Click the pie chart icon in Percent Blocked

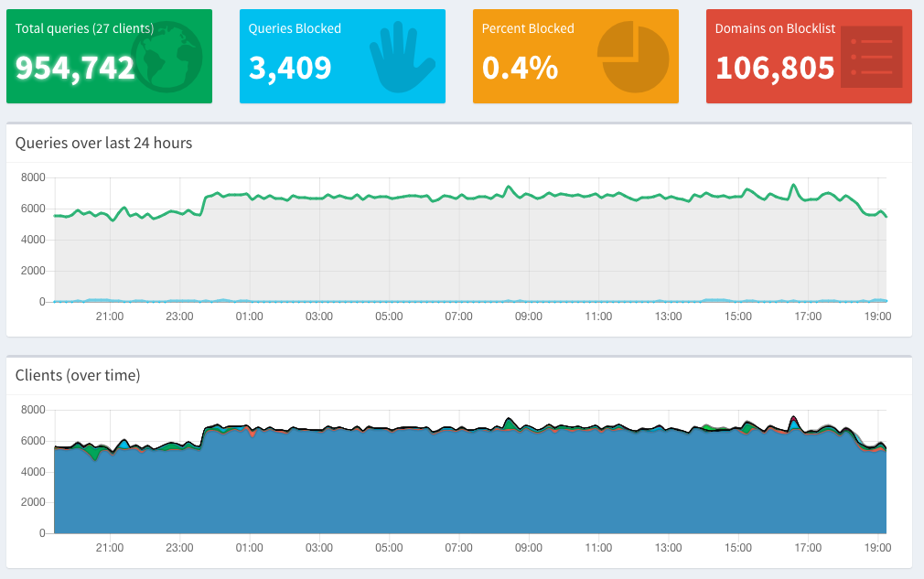[x=633, y=57]
